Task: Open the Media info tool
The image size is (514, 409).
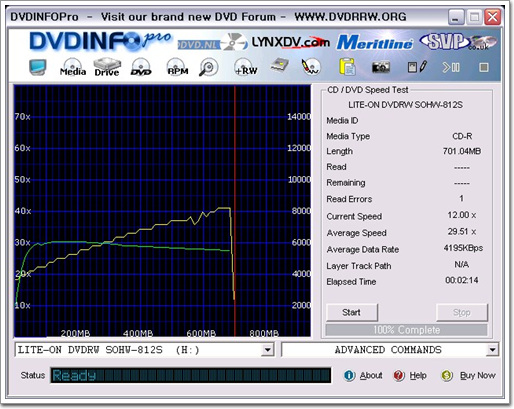Action: 73,67
